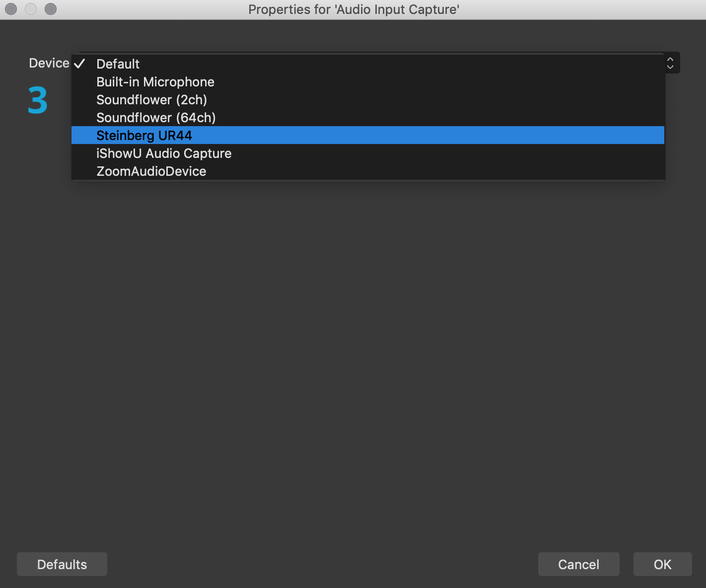Click the Device dropdown up-down arrows

[670, 63]
